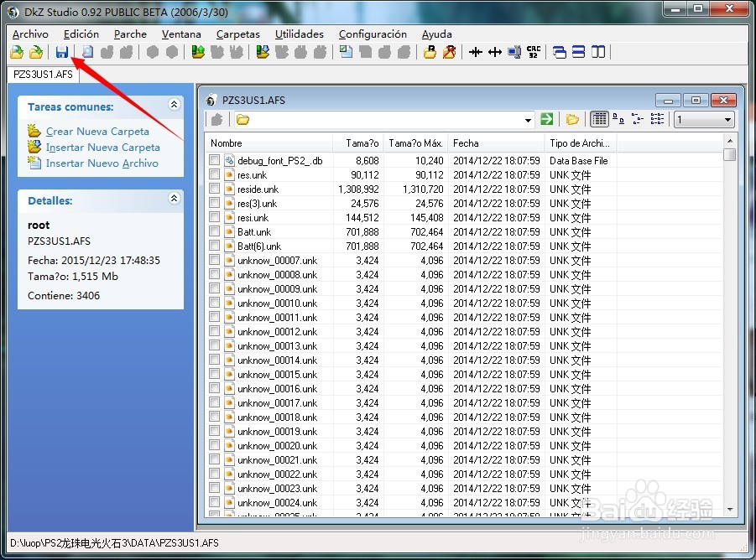Screen dimensions: 756x560
Task: Check the box for resi.unk
Action: click(x=215, y=217)
